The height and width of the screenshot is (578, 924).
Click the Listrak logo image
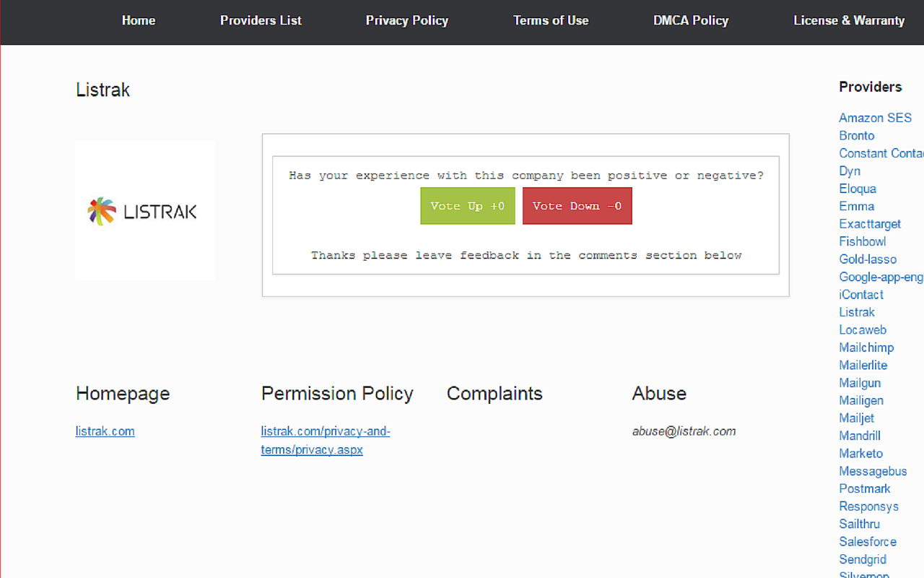click(145, 210)
